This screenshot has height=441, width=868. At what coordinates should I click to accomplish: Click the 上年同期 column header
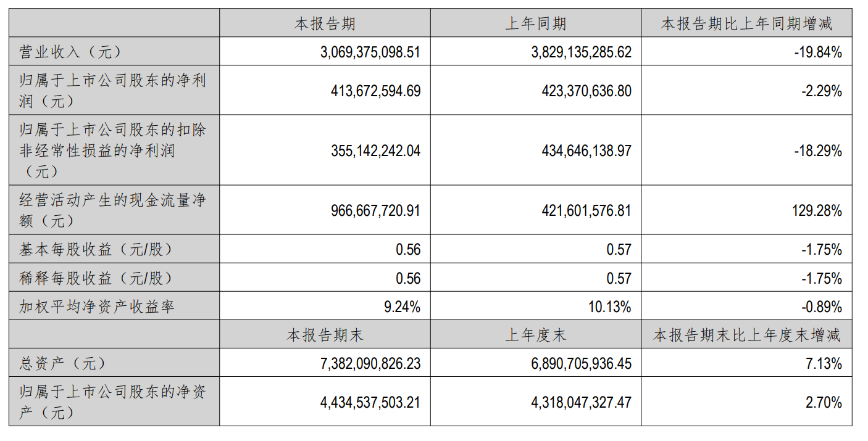tap(535, 24)
